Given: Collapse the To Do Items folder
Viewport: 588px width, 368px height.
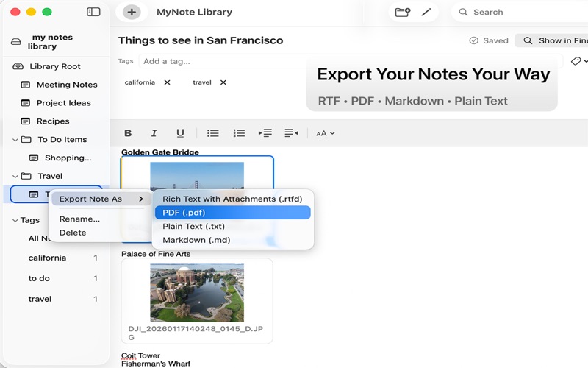Looking at the screenshot, I should [15, 140].
